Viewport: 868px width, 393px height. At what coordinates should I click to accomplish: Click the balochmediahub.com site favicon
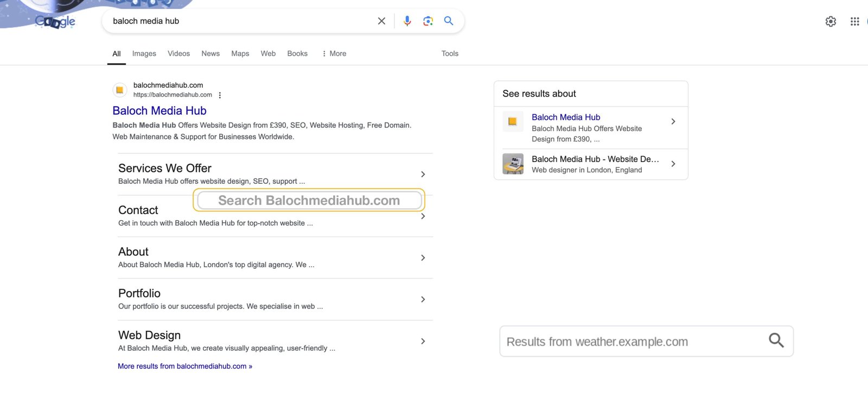(120, 90)
